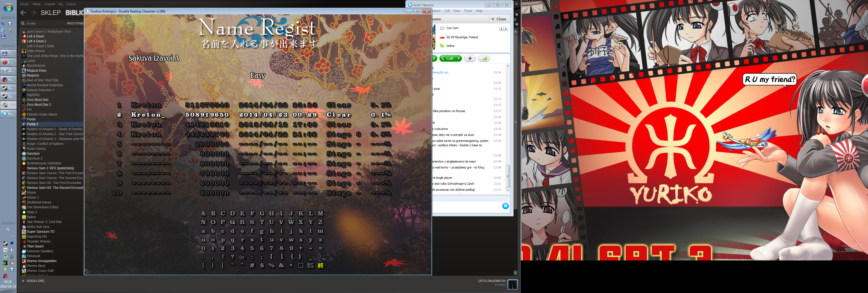
Task: Click the mood message speech bubble icon
Action: click(442, 28)
